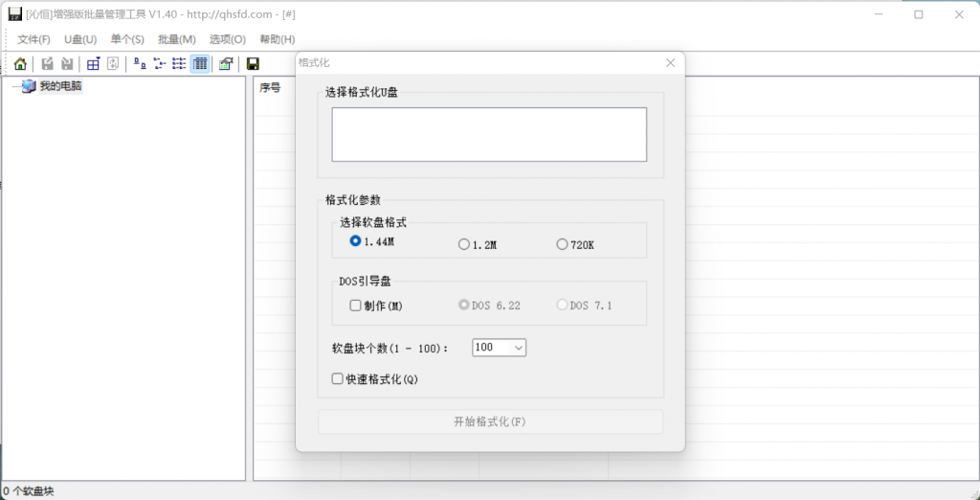Minimize the main application window
The width and height of the screenshot is (980, 500).
point(879,14)
